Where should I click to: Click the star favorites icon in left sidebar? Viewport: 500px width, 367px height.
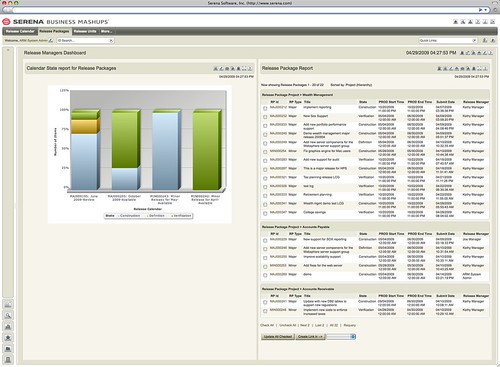[8, 337]
